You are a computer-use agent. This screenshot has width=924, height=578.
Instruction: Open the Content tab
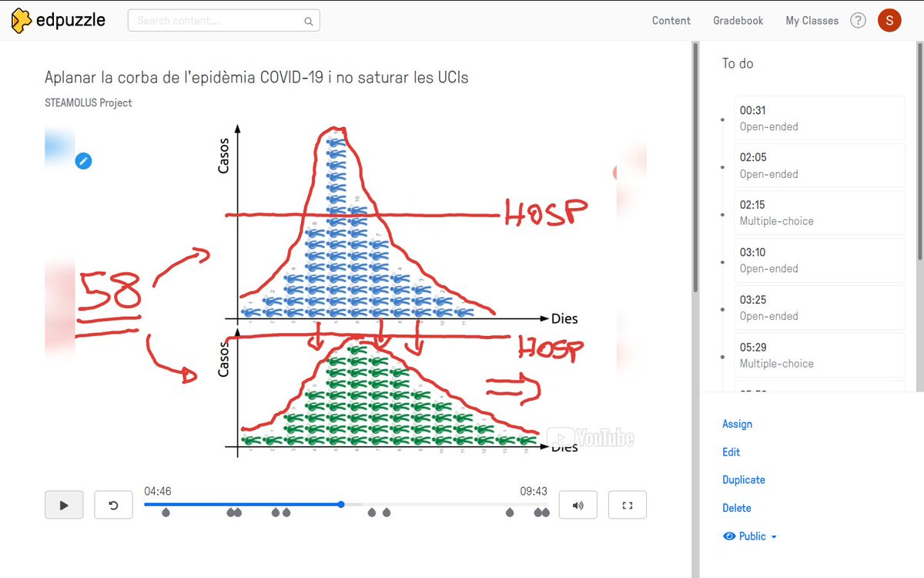pos(671,21)
